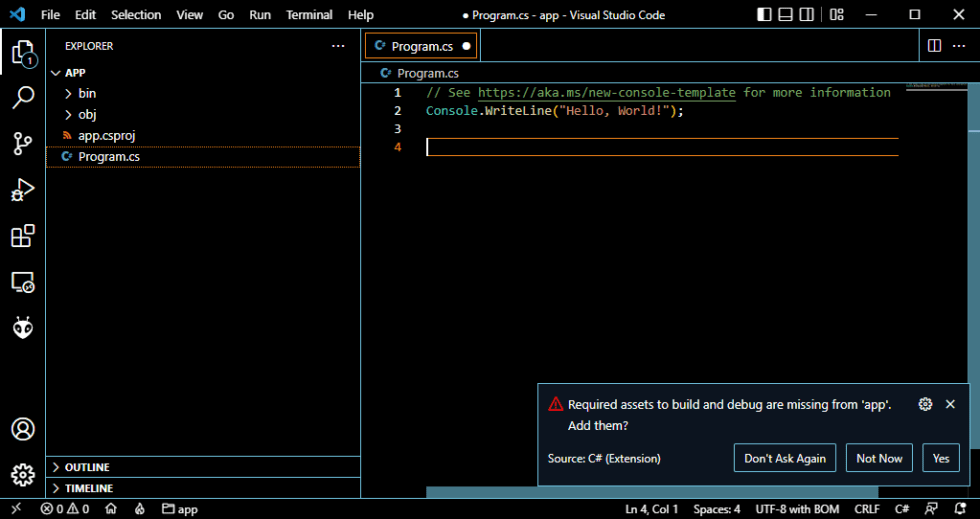
Task: Open notifications bell in status bar
Action: pos(960,509)
